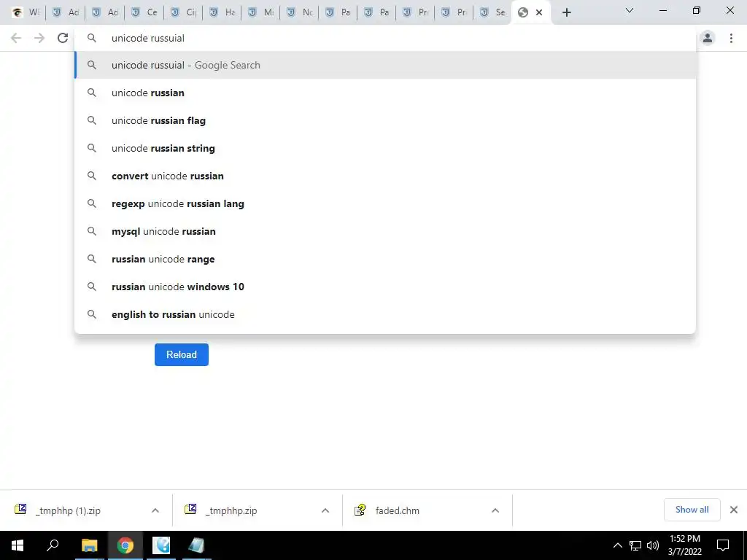Click the blue Reload button
Image resolution: width=747 pixels, height=560 pixels.
tap(182, 355)
